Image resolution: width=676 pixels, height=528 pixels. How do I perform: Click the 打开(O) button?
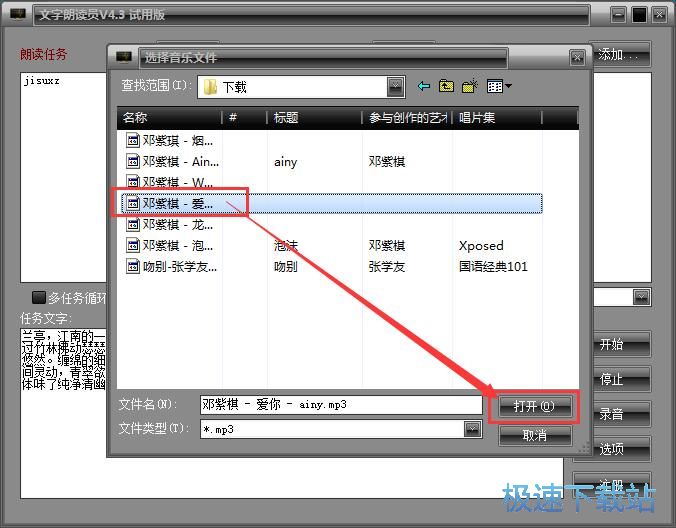(x=535, y=406)
